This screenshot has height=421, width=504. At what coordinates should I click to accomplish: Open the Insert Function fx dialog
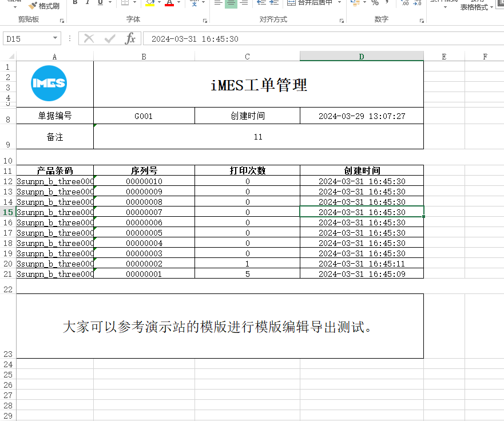pyautogui.click(x=130, y=39)
